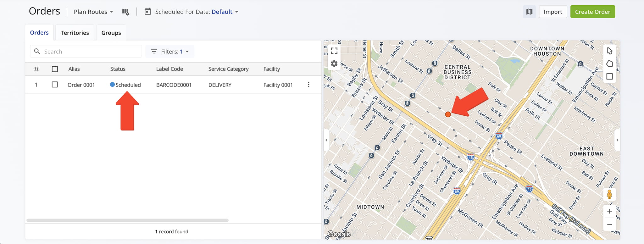Open the column display settings icon
The width and height of the screenshot is (644, 244).
point(125,12)
